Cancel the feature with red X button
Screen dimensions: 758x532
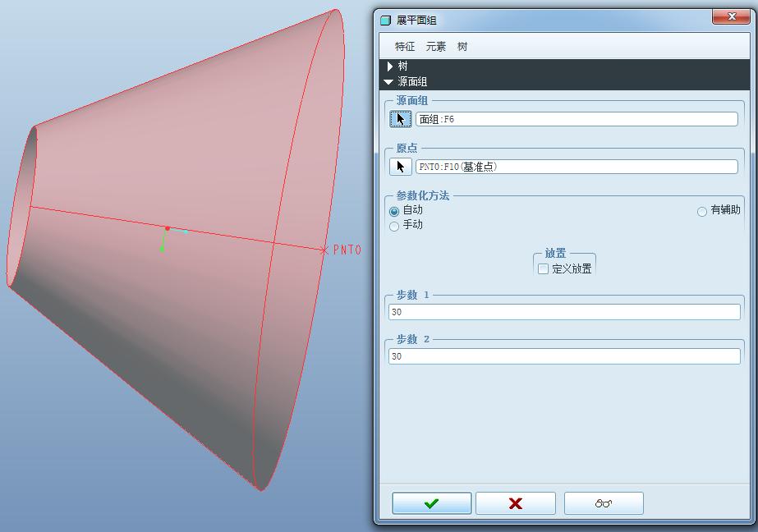[x=516, y=502]
